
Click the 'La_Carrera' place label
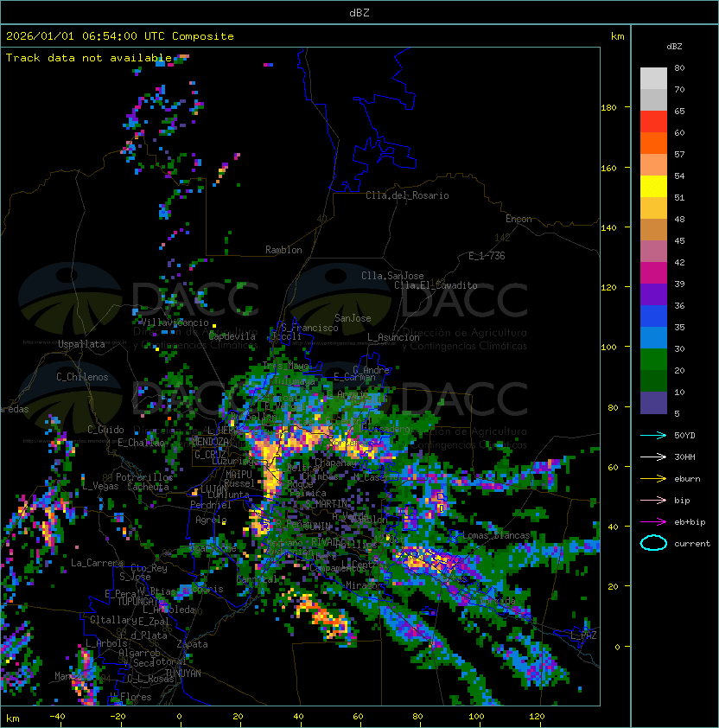pyautogui.click(x=97, y=563)
